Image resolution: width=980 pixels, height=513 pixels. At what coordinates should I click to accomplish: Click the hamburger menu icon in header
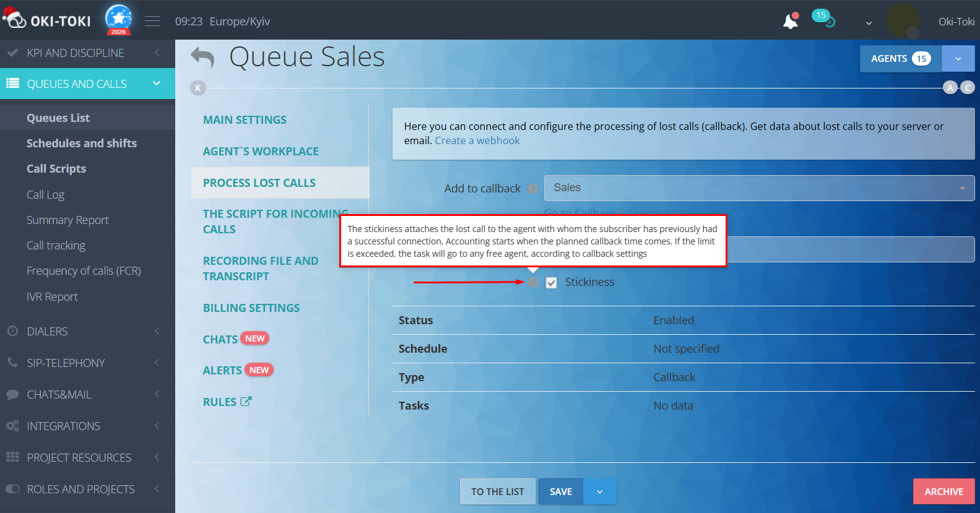(152, 22)
